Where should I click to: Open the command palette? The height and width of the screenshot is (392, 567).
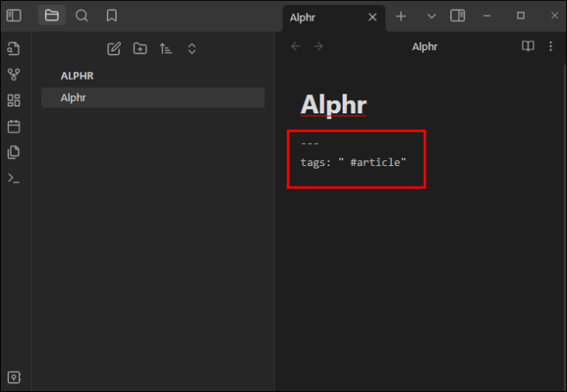click(x=13, y=178)
